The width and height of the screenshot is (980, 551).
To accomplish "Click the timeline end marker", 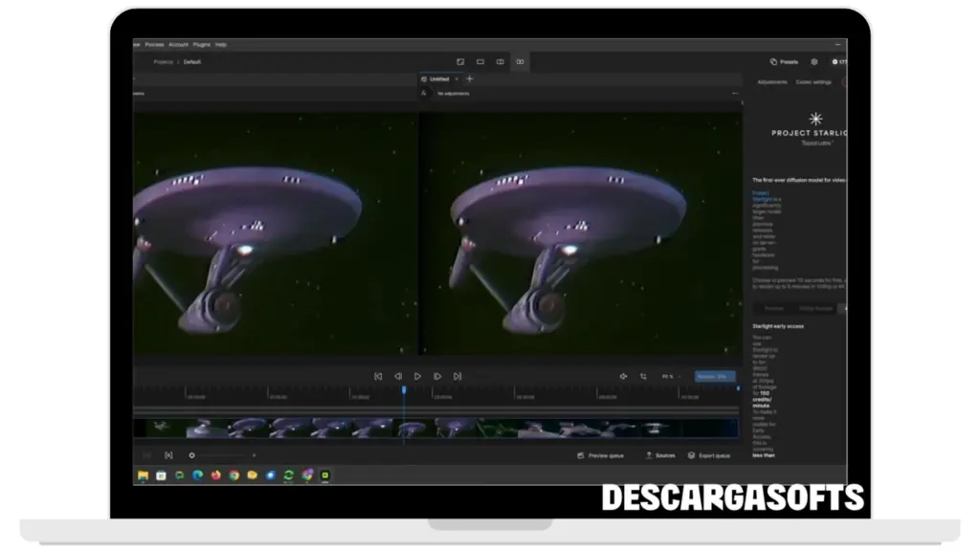I will pos(738,388).
